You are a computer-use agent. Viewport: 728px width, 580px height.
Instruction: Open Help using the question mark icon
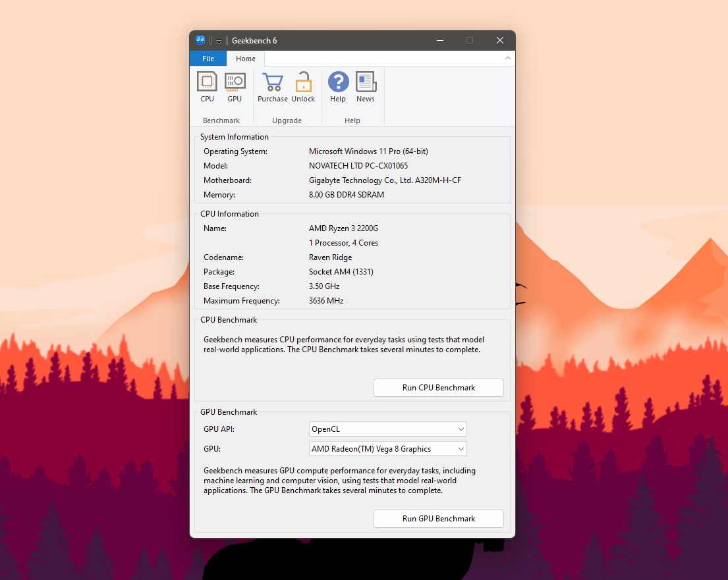point(338,82)
